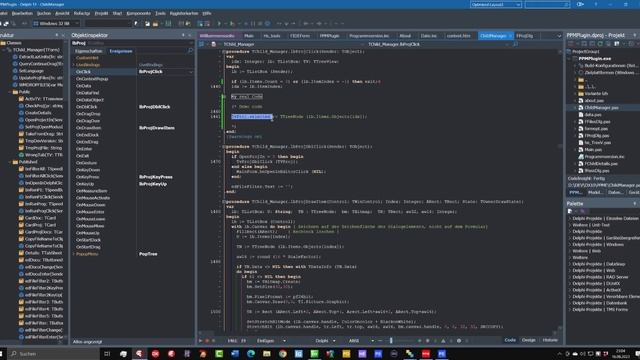Switch to the FIDEForm editor tab
This screenshot has width=640, height=360.
pyautogui.click(x=300, y=36)
